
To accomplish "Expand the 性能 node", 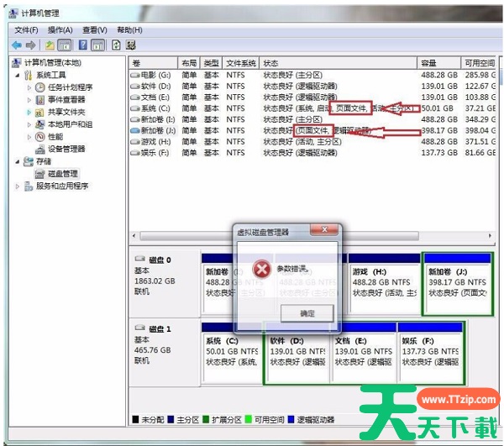I will (29, 137).
